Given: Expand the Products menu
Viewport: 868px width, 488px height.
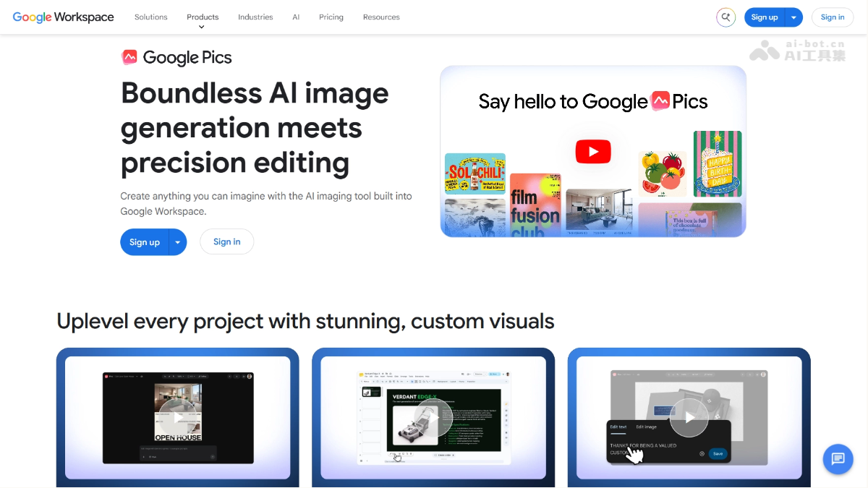Looking at the screenshot, I should click(x=203, y=17).
